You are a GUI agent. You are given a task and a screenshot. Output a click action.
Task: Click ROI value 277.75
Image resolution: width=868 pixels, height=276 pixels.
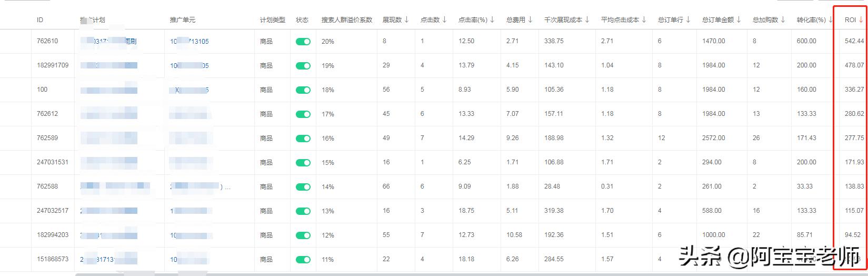coord(854,138)
